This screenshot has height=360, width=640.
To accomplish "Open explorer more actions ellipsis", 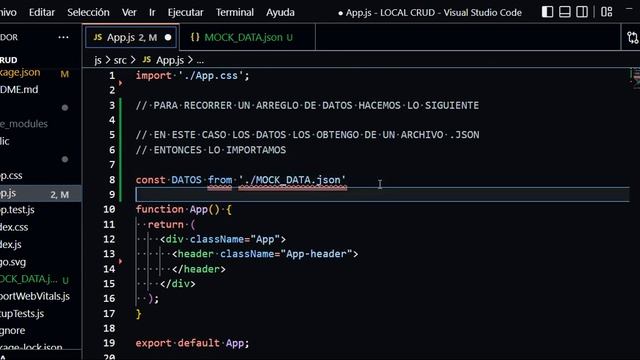I will click(63, 37).
